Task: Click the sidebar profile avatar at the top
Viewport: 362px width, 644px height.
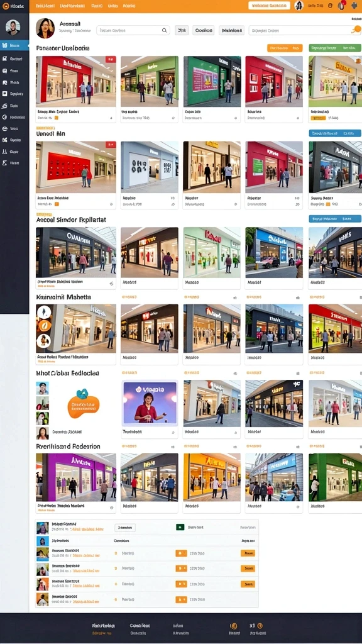Action: pyautogui.click(x=13, y=27)
